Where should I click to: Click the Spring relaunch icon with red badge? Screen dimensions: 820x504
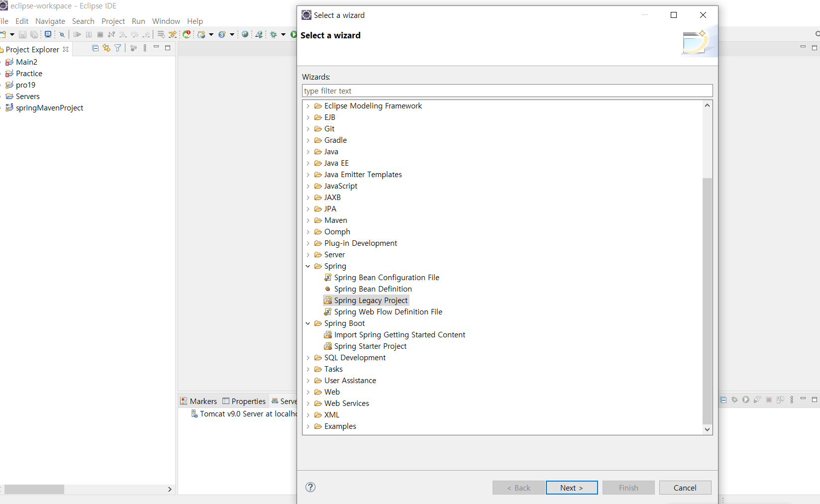coord(187,34)
